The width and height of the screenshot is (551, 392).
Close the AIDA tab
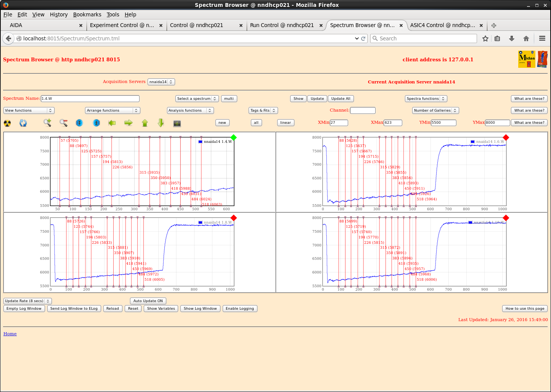click(81, 26)
